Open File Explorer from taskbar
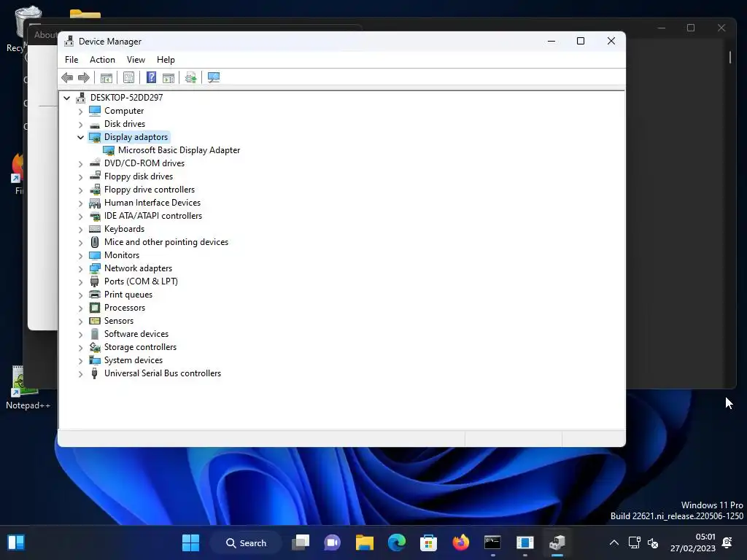 [365, 542]
